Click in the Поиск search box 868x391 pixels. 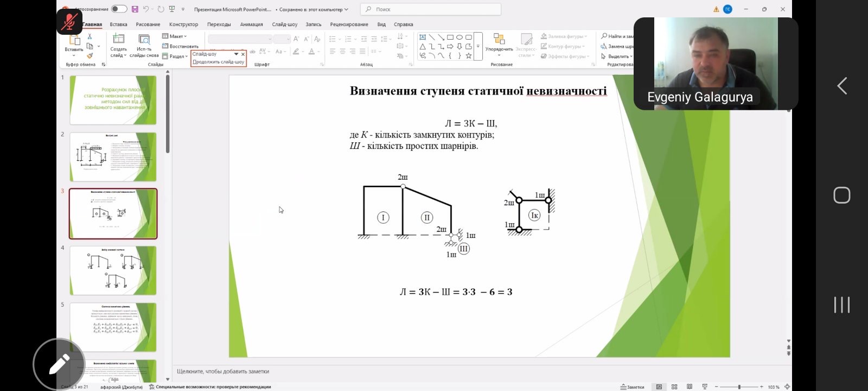[431, 9]
